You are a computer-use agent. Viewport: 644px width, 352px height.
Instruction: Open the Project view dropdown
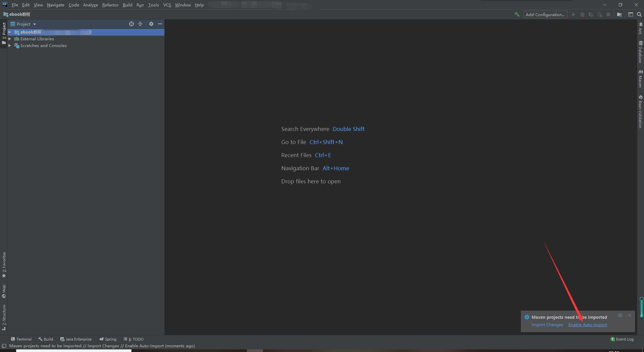[x=23, y=24]
